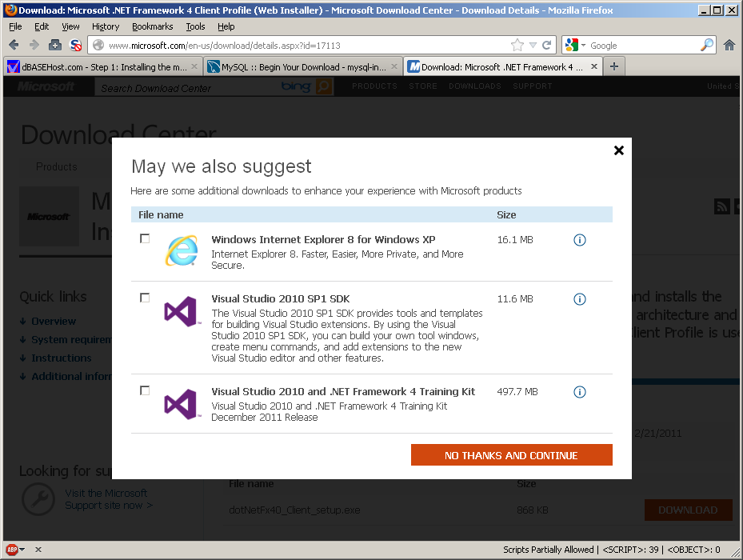Open a new tab with the plus button
743x560 pixels.
tap(614, 66)
